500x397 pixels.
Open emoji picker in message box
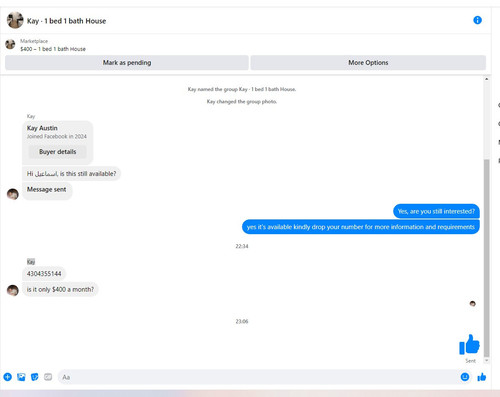(465, 377)
